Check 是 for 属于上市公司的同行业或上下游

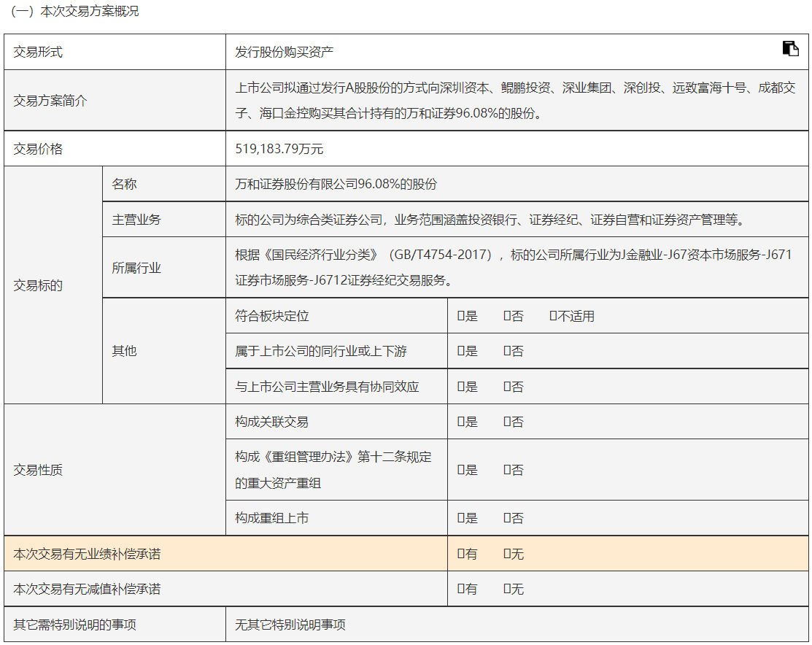[460, 351]
